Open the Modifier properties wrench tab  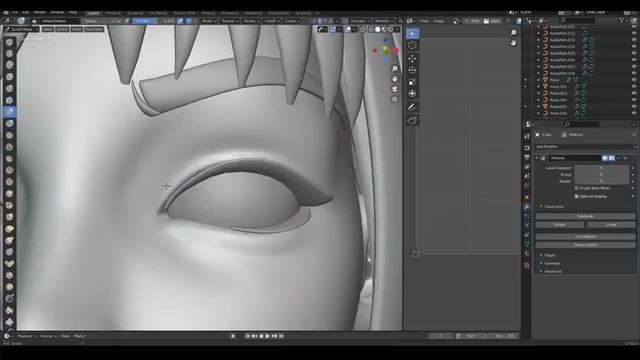click(527, 207)
